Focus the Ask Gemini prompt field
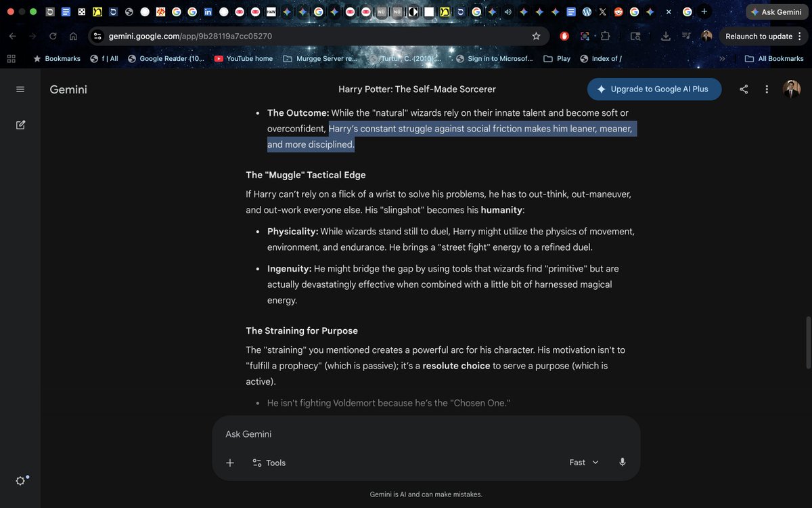The height and width of the screenshot is (508, 812). tap(426, 434)
